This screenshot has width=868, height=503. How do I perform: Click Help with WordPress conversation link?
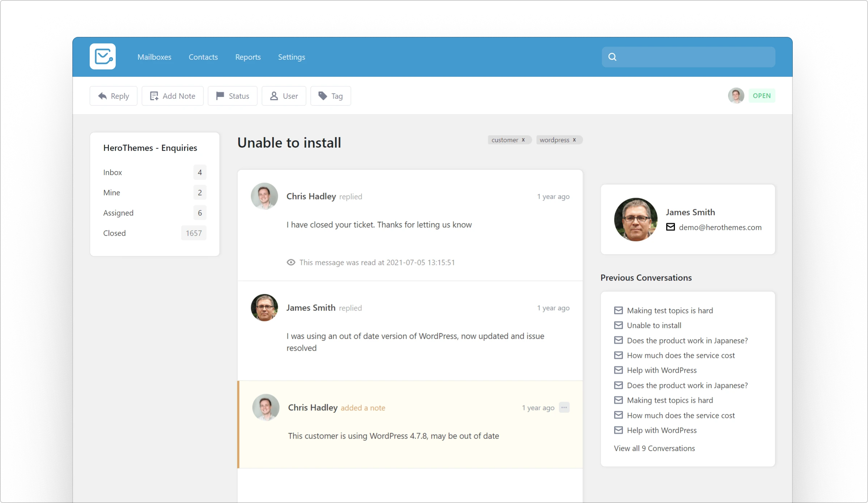pos(661,370)
